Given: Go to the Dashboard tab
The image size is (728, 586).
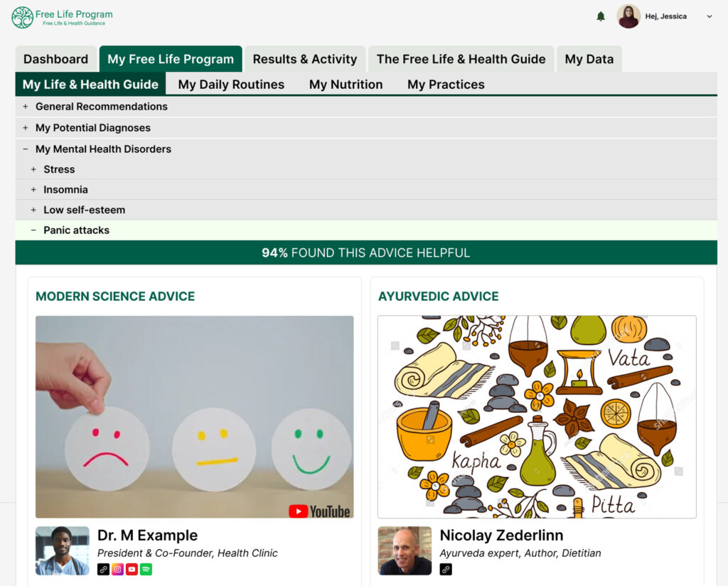Looking at the screenshot, I should point(55,59).
